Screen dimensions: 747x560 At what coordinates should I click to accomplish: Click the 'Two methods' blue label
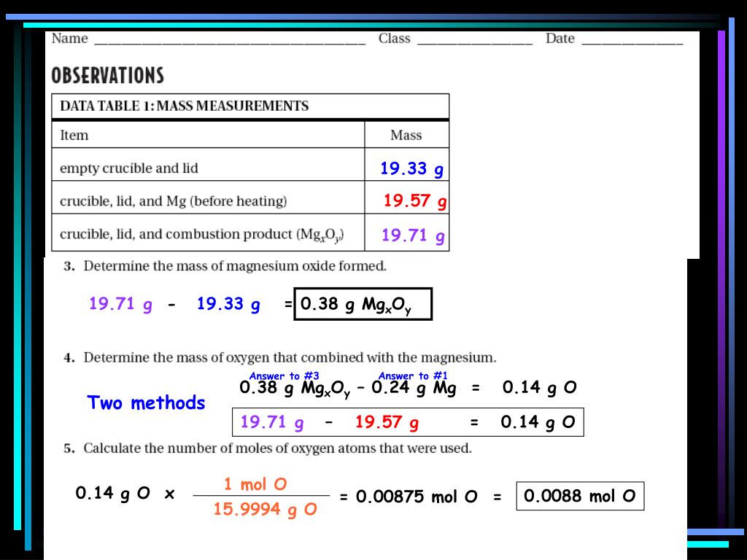coord(146,402)
